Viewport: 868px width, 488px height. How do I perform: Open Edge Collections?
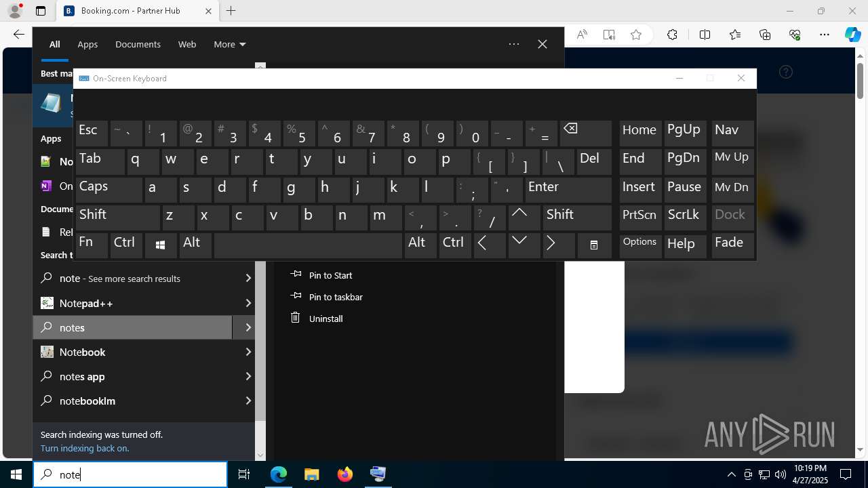pyautogui.click(x=765, y=35)
